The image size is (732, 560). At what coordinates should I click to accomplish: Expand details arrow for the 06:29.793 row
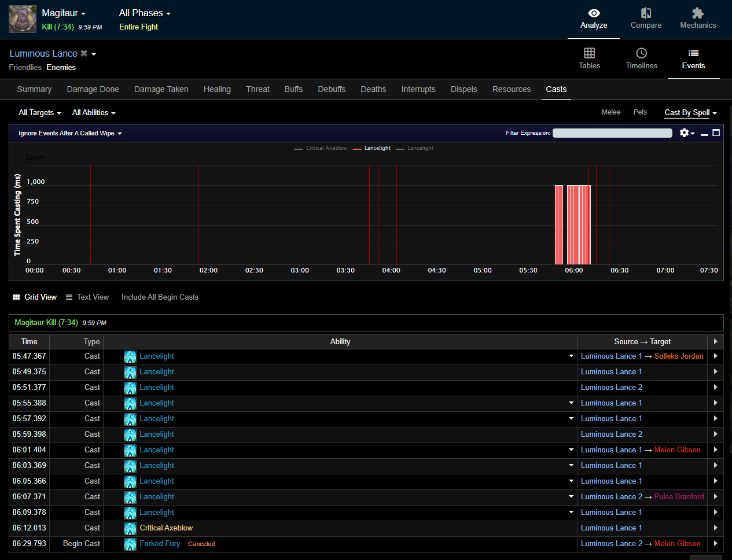[x=715, y=544]
